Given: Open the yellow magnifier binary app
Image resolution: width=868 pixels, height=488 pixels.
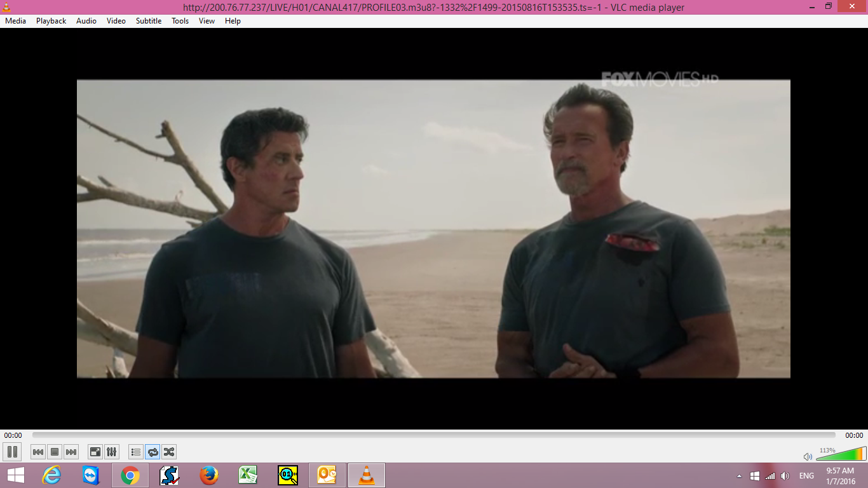Looking at the screenshot, I should (288, 475).
